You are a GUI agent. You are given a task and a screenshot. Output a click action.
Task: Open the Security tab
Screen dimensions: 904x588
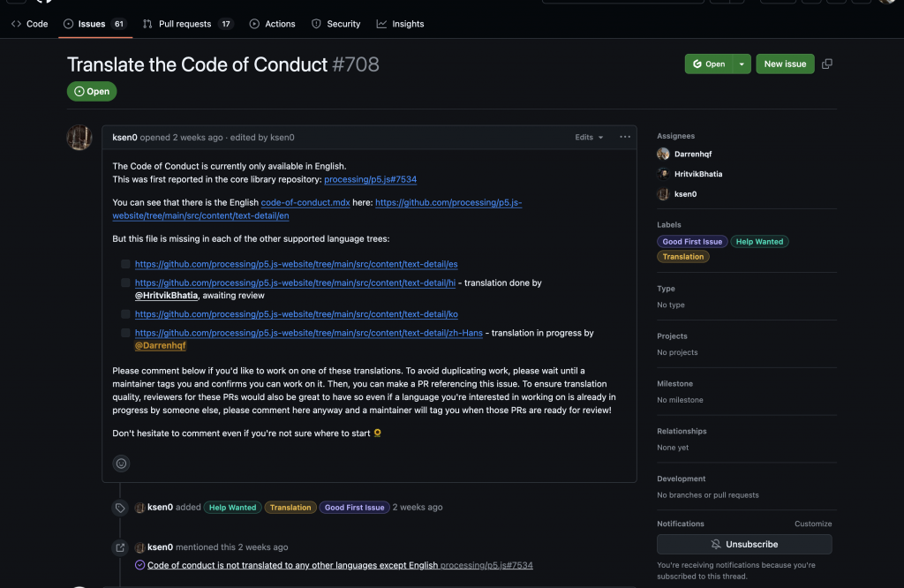(x=336, y=24)
